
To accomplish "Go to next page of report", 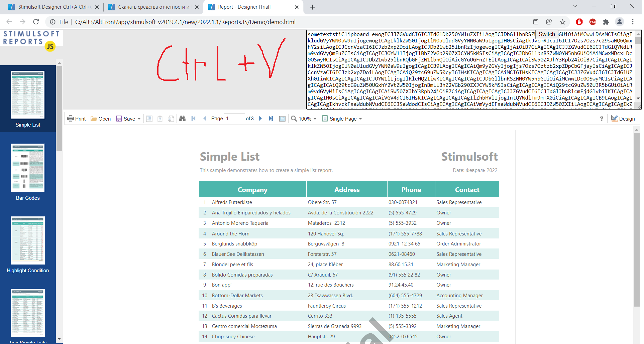I will (260, 119).
